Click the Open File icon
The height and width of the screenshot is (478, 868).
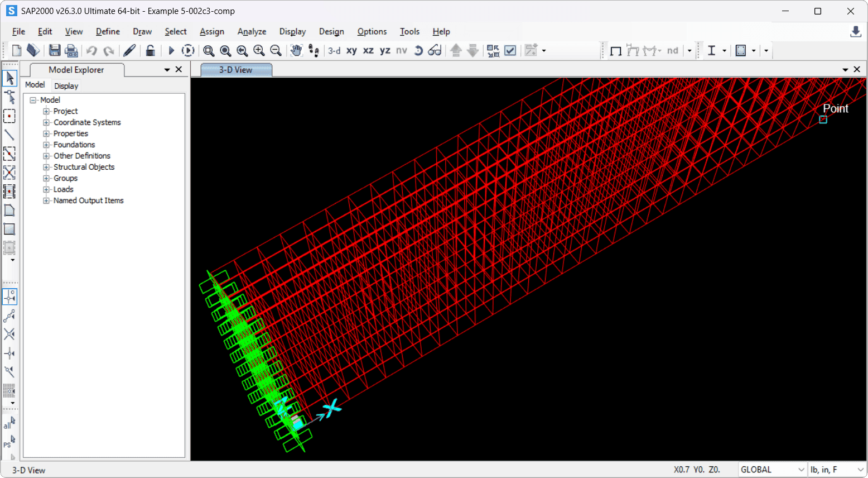pyautogui.click(x=33, y=51)
